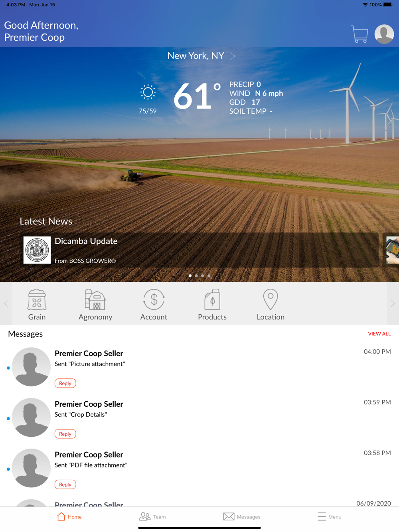Tap the 04:00 PM message timestamp

(x=377, y=351)
